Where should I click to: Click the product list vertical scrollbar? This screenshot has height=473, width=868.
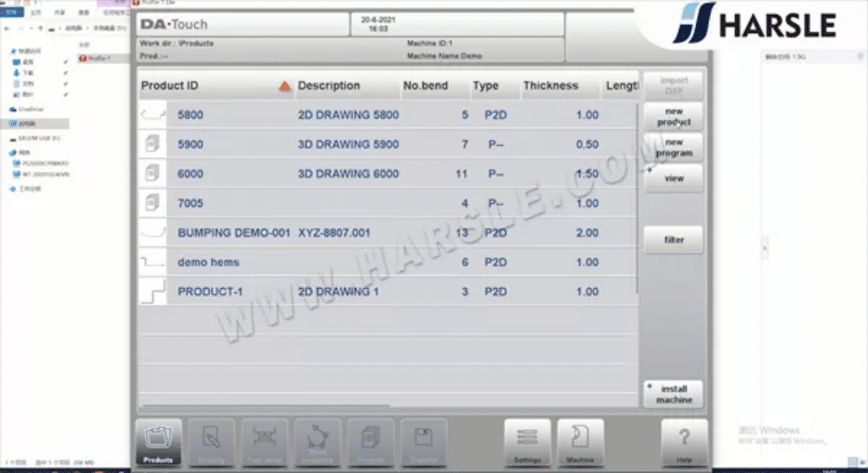(637, 198)
